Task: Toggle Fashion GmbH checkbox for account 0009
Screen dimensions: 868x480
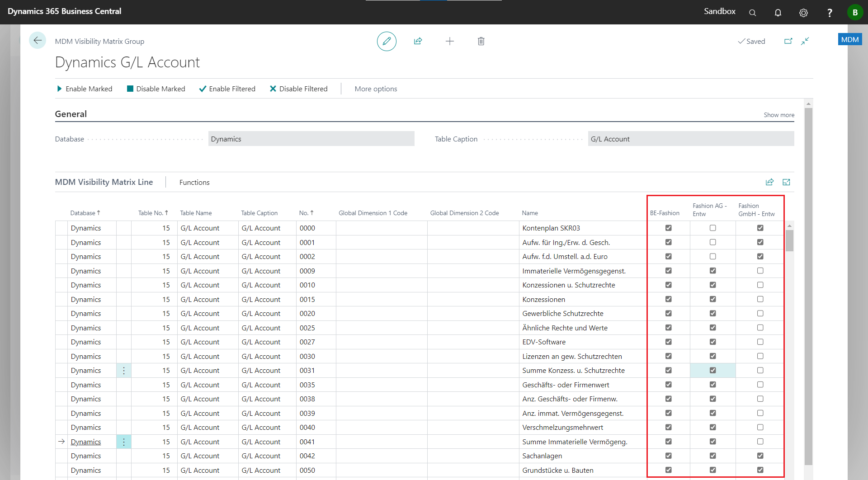Action: (760, 271)
